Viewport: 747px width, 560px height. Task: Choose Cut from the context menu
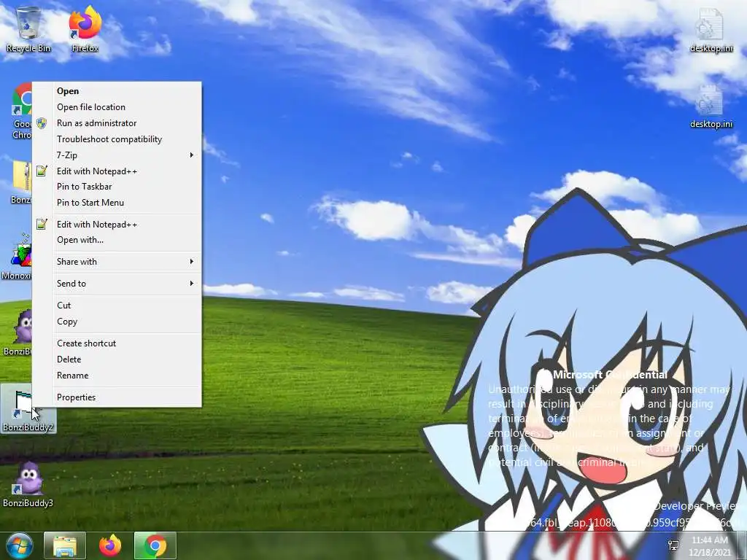pyautogui.click(x=117, y=306)
